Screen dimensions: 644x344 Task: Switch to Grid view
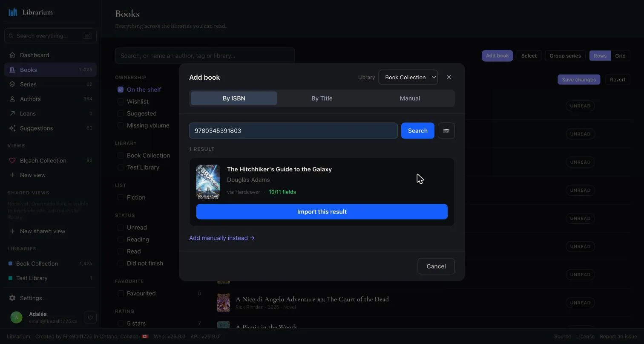click(620, 56)
